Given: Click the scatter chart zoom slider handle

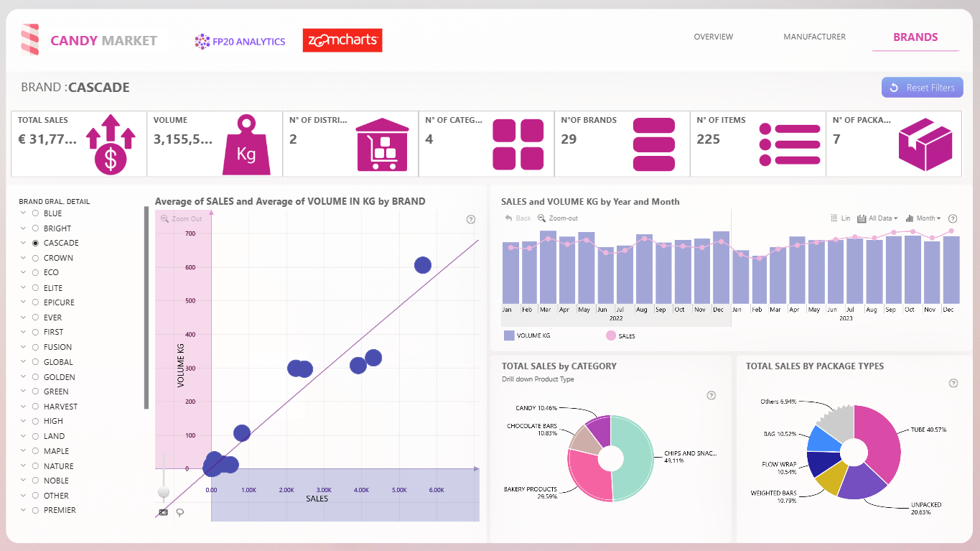Looking at the screenshot, I should coord(164,491).
